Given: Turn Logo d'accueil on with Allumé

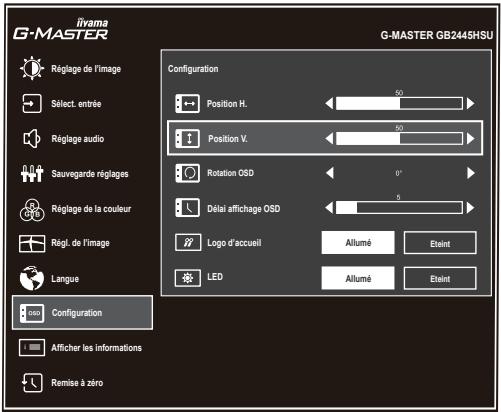Looking at the screenshot, I should pyautogui.click(x=358, y=243).
